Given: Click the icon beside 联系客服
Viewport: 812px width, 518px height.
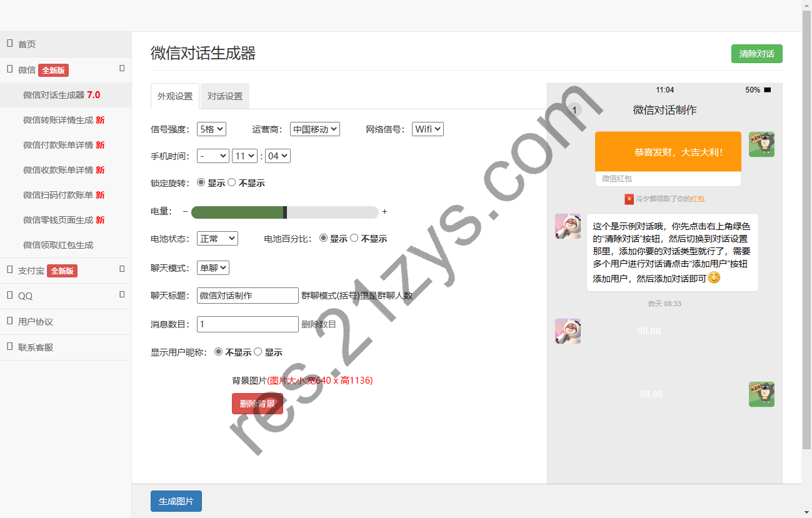Looking at the screenshot, I should [10, 347].
